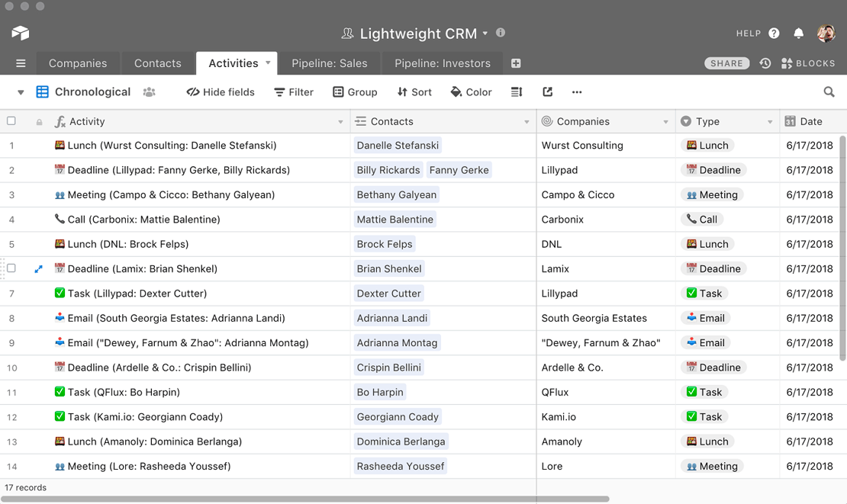Screen dimensions: 847x504
Task: Expand the Lamix Deadline record
Action: coord(38,268)
